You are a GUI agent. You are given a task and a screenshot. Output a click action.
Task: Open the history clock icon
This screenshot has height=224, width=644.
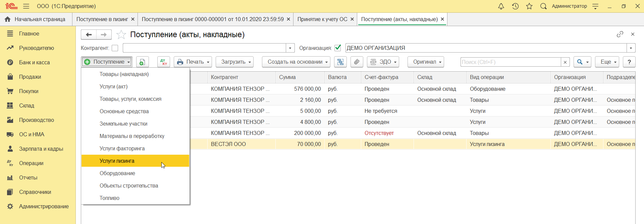tap(515, 6)
